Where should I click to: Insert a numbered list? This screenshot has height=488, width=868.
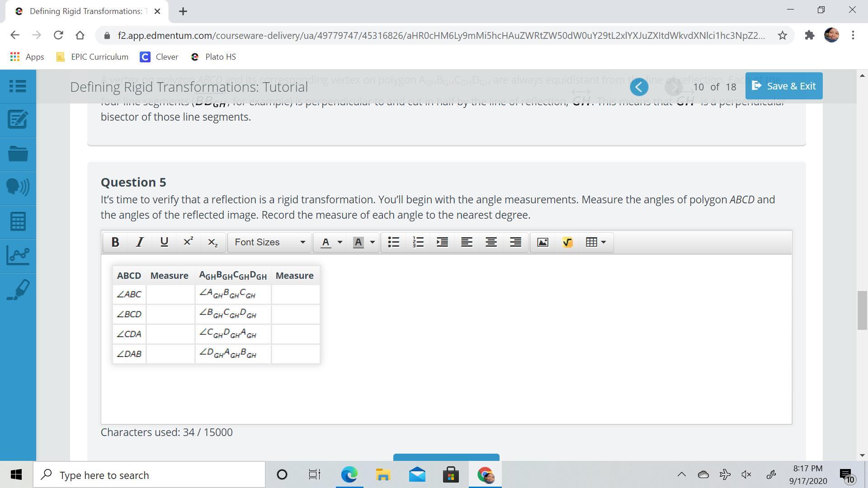[x=418, y=242]
